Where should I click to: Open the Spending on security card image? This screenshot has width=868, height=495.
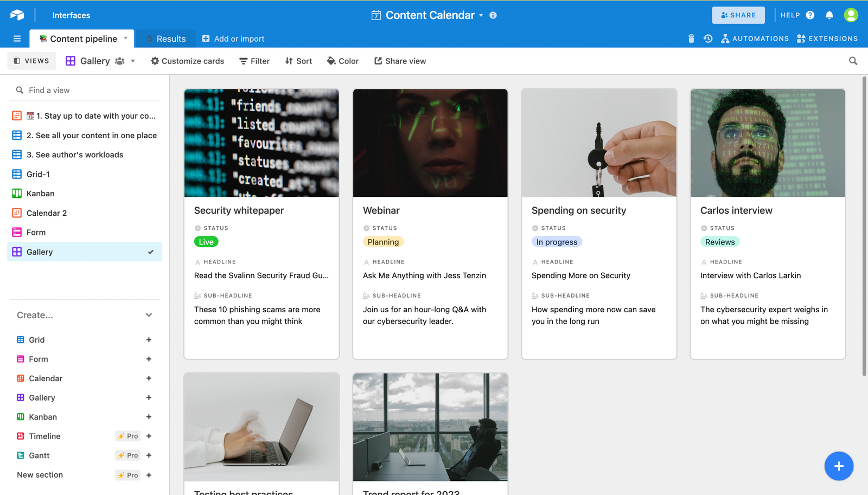tap(599, 143)
